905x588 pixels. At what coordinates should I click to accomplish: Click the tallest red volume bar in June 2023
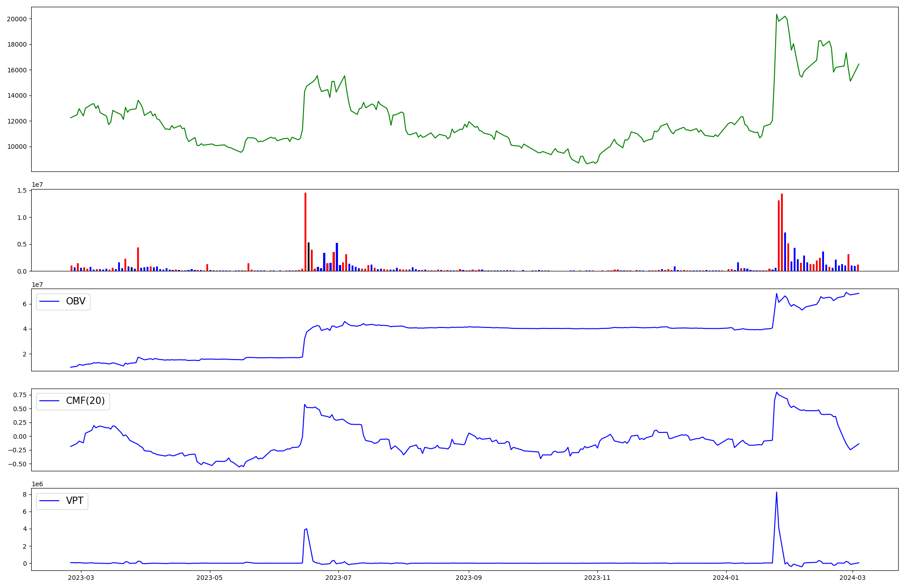[305, 231]
